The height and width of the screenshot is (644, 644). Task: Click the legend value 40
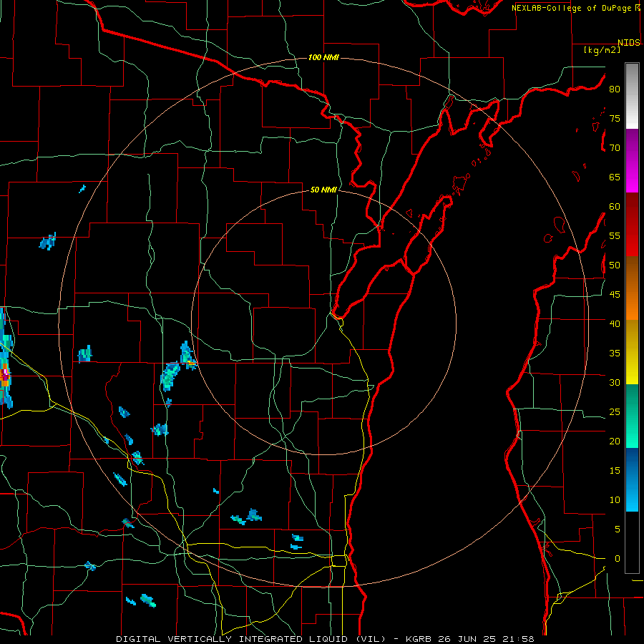point(615,324)
